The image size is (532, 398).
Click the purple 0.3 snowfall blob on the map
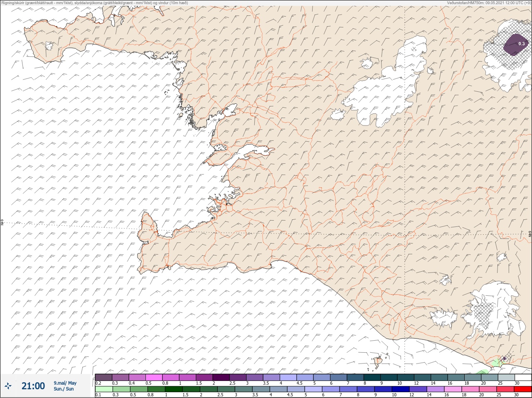coord(515,44)
